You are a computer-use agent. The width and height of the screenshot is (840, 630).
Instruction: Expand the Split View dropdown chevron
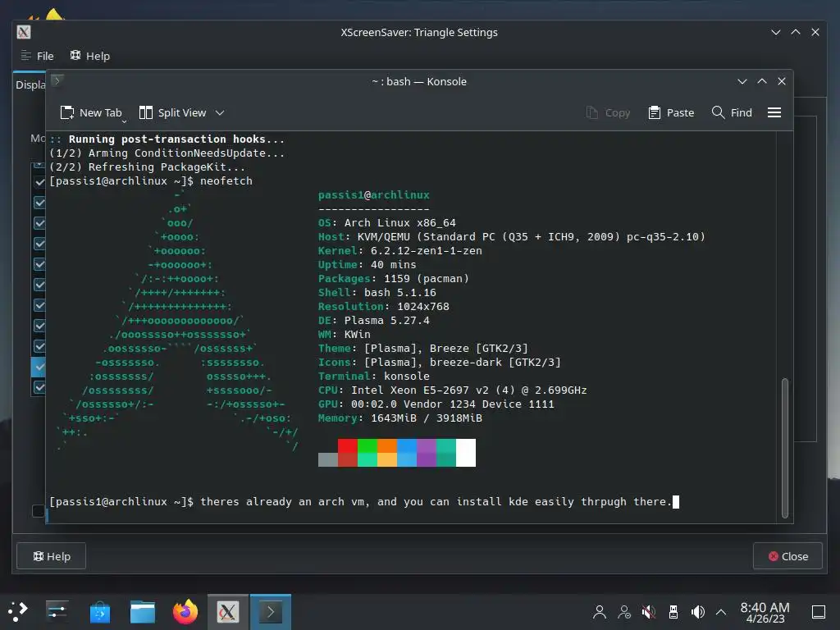(x=220, y=112)
